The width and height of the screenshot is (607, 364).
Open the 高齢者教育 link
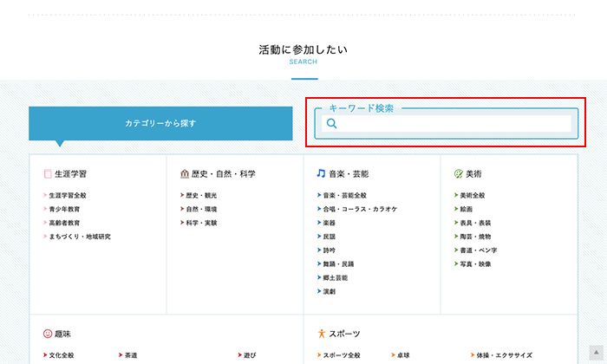coord(64,223)
